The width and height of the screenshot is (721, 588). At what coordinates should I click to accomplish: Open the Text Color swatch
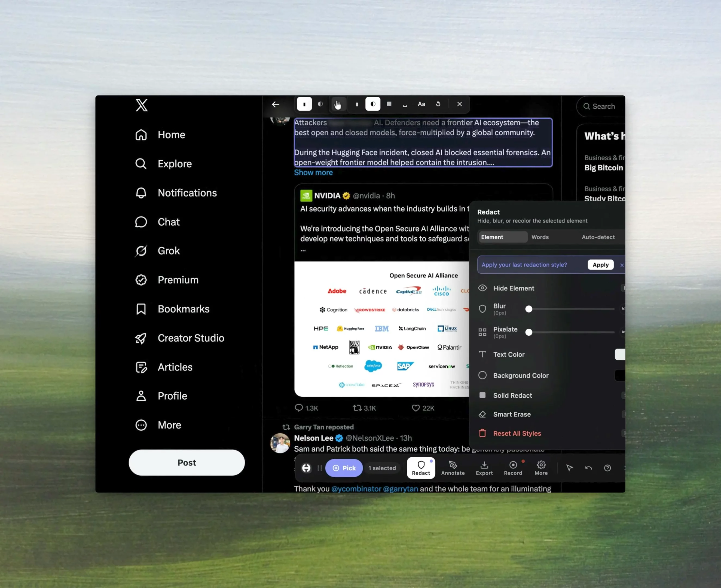pyautogui.click(x=620, y=354)
